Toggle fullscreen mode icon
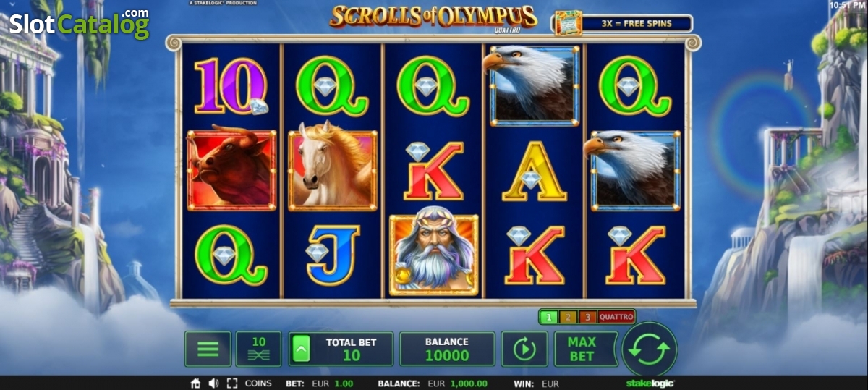The width and height of the screenshot is (868, 390). pyautogui.click(x=232, y=383)
